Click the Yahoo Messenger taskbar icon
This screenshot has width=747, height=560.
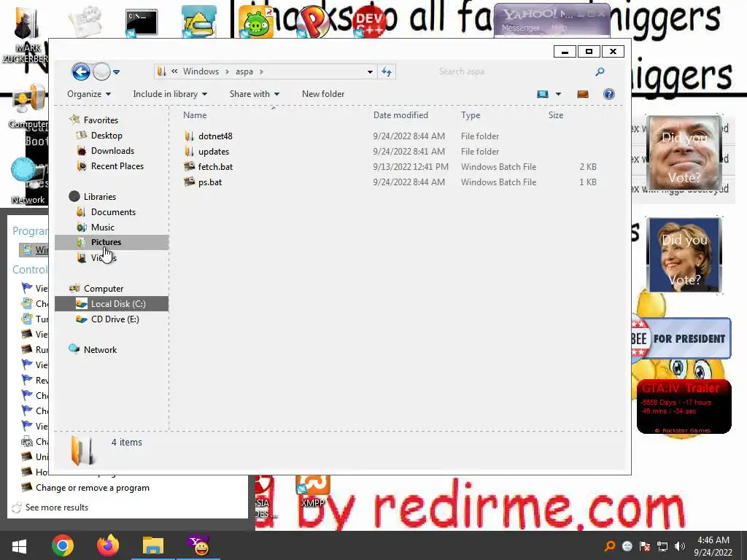point(199,545)
